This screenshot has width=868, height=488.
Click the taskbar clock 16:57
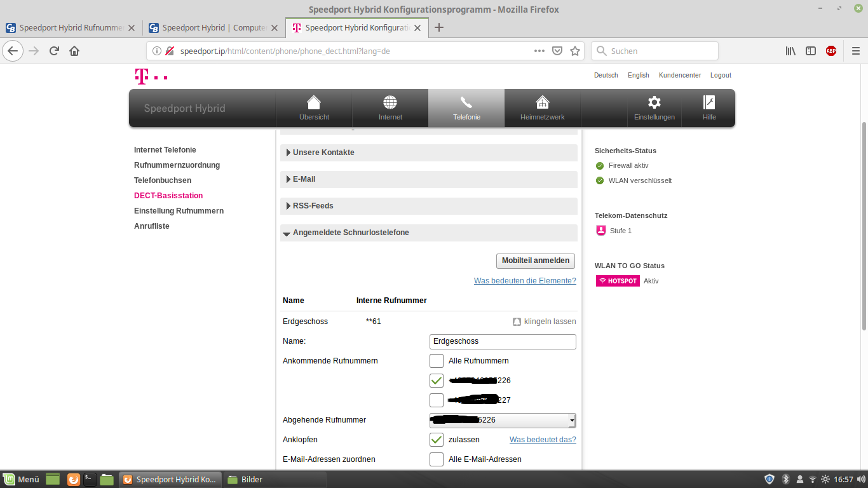tap(843, 479)
